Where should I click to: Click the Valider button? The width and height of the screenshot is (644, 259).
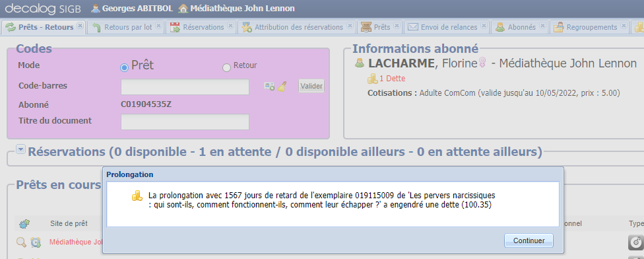(x=311, y=86)
